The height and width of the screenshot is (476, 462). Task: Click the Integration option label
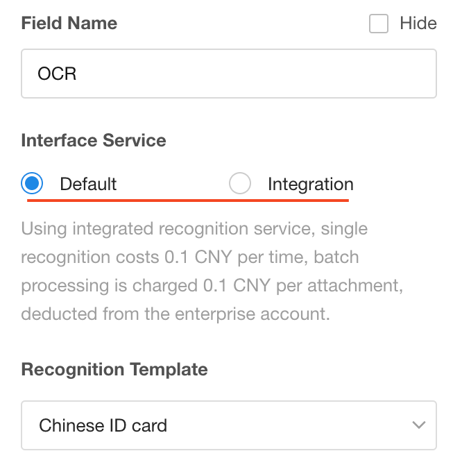click(x=310, y=185)
